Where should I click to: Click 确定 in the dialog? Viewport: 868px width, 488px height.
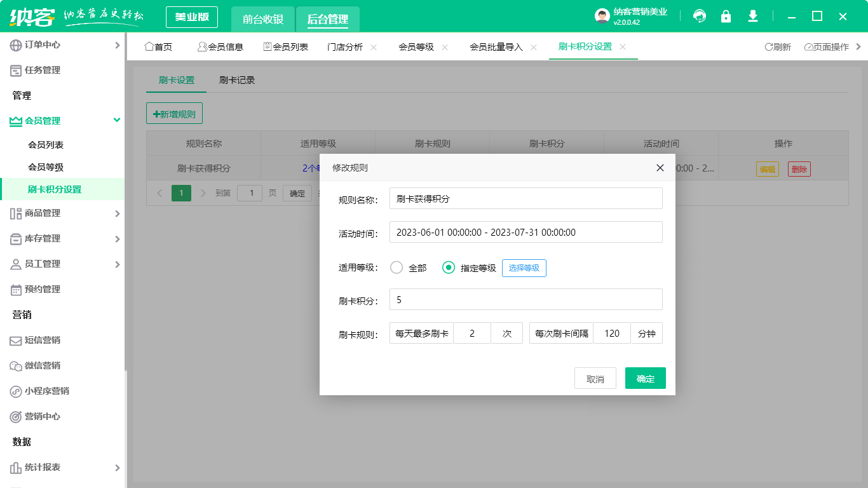(x=646, y=378)
